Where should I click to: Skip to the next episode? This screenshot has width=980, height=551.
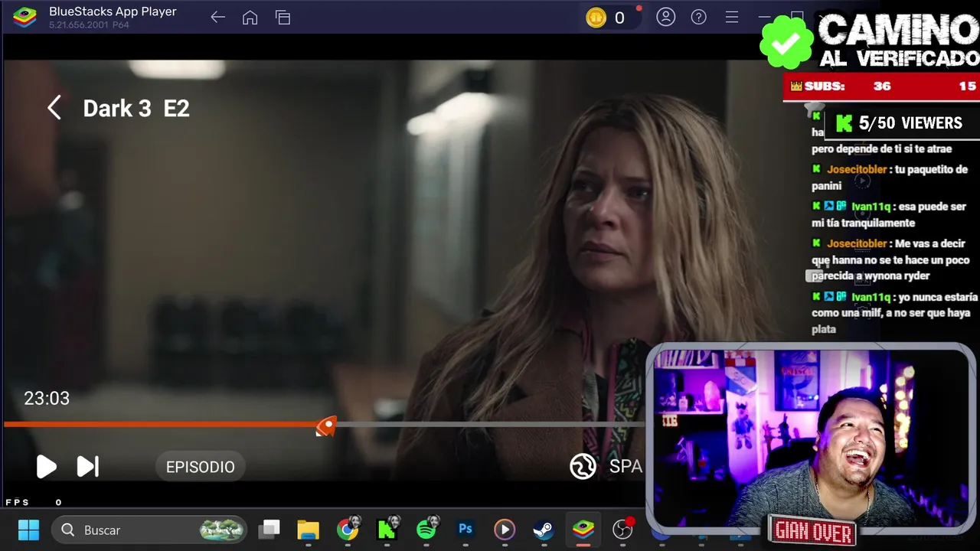88,467
